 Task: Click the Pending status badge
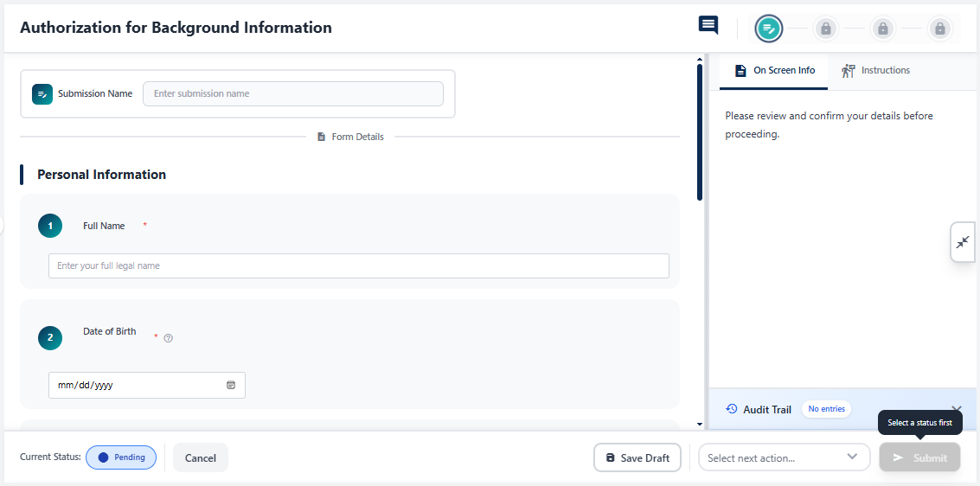click(121, 457)
